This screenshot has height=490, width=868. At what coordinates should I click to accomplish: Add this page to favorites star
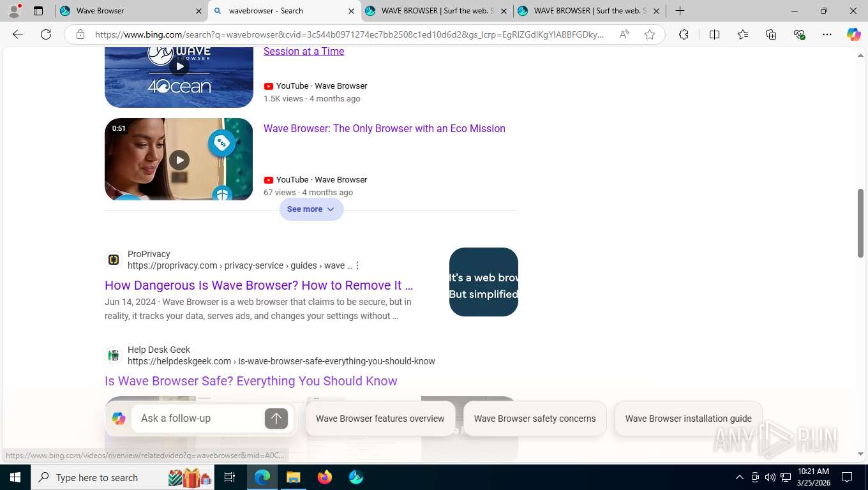pyautogui.click(x=650, y=34)
